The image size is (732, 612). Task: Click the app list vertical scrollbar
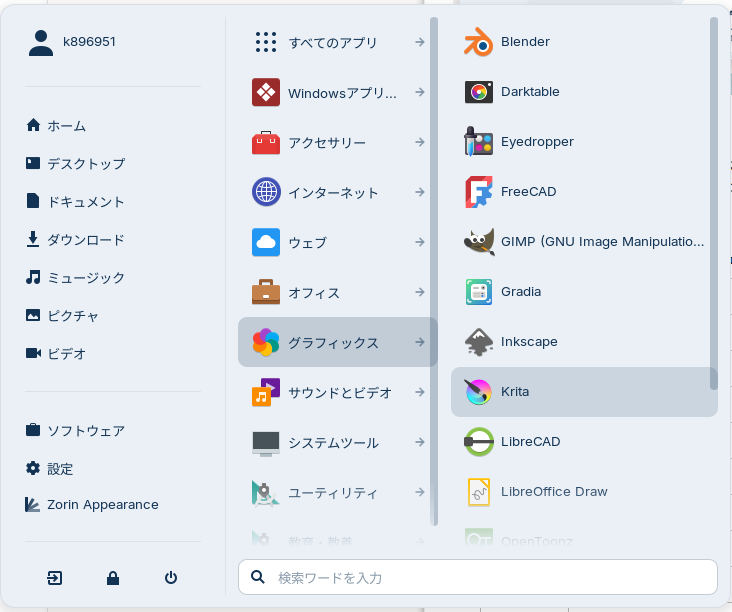714,200
